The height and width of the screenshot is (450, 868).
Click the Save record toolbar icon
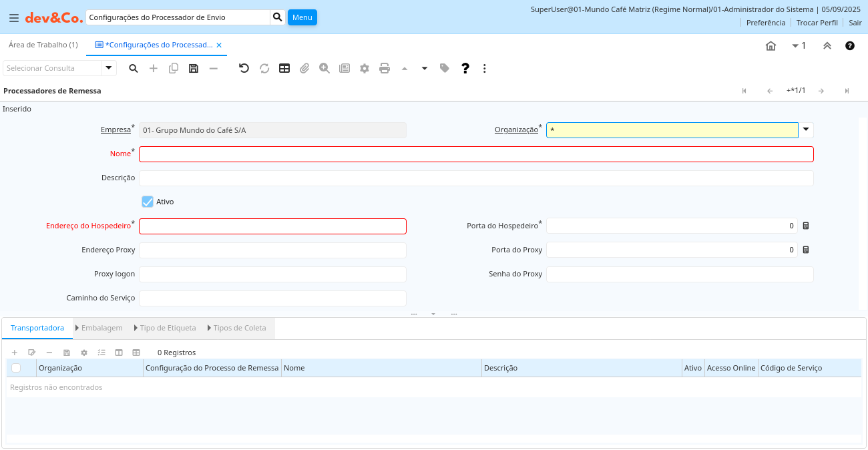click(194, 68)
